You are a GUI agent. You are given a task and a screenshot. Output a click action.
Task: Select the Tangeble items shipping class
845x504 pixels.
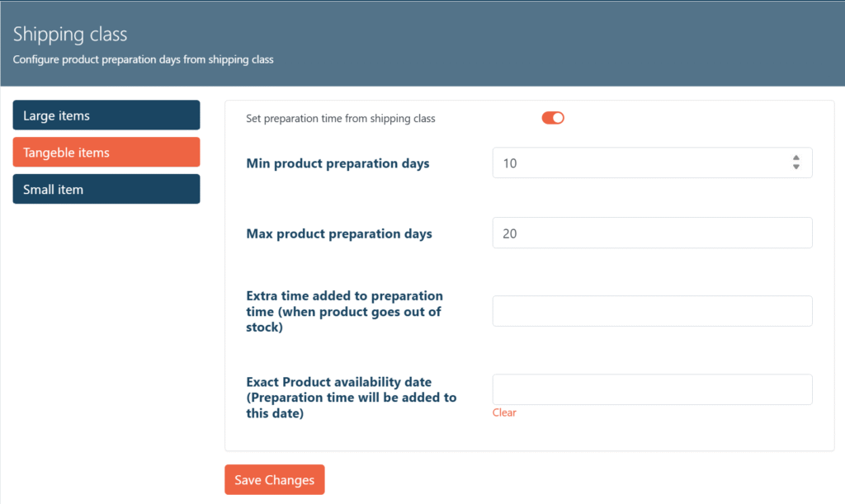(106, 153)
